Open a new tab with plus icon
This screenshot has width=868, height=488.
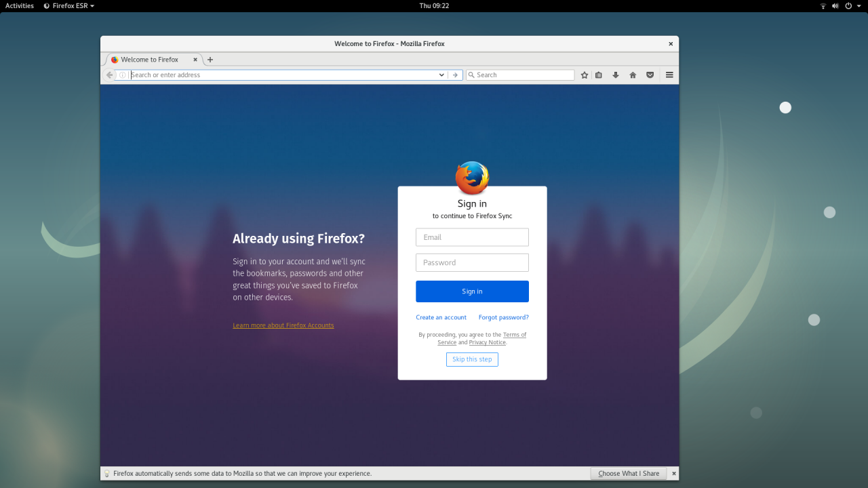(210, 60)
